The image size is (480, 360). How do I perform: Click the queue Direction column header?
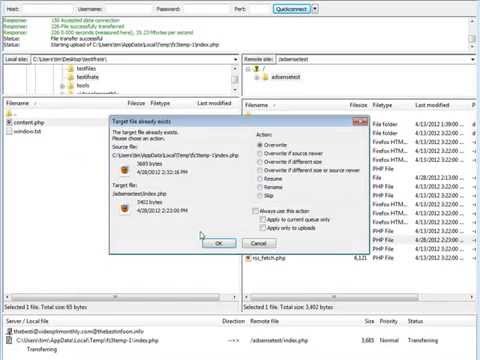tap(233, 321)
